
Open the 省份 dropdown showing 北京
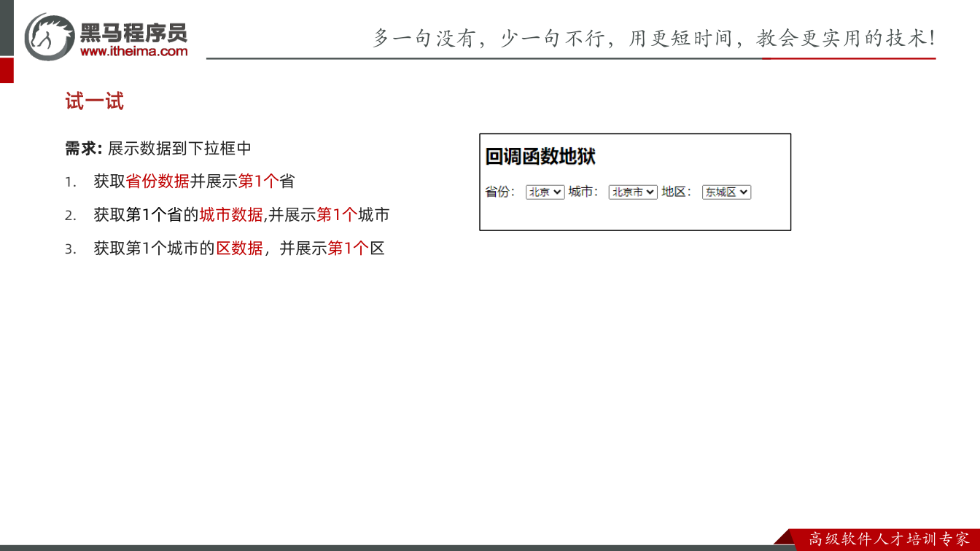point(545,192)
